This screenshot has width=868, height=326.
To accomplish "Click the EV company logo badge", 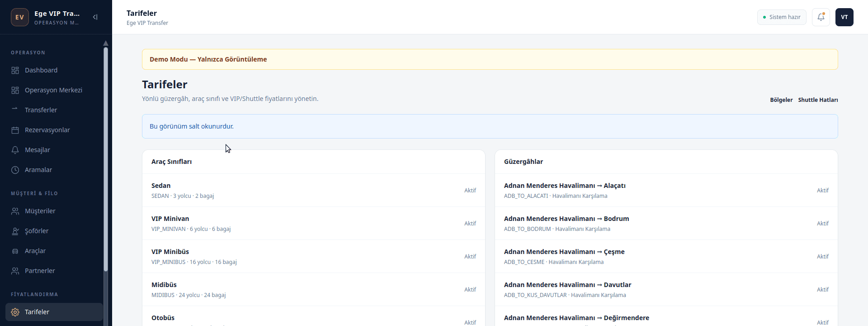I will (x=20, y=17).
